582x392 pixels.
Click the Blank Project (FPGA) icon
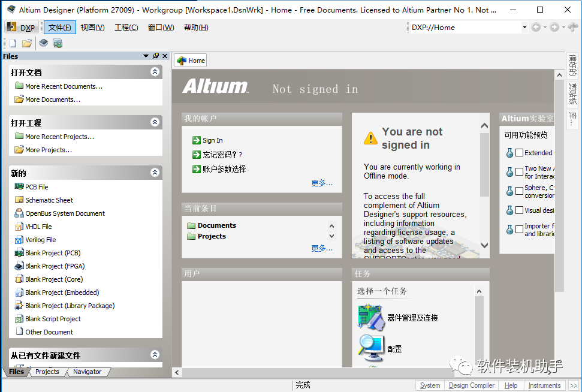(19, 266)
